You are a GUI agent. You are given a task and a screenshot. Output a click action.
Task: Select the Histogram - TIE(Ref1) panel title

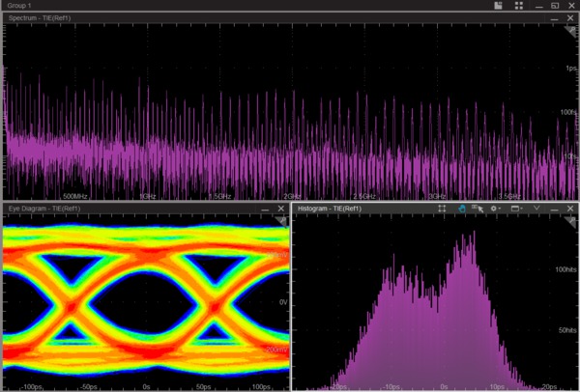[x=330, y=209]
